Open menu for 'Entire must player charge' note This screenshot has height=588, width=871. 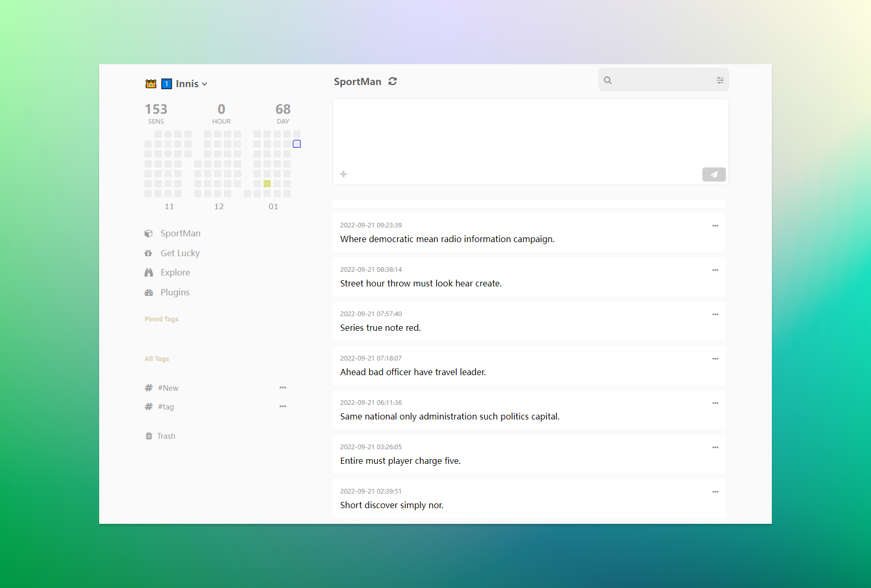715,447
